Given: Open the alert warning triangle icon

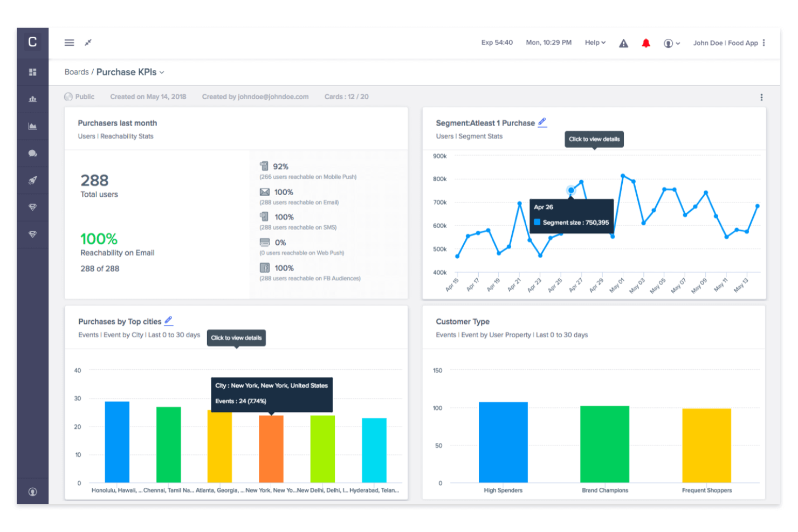Looking at the screenshot, I should [x=623, y=43].
